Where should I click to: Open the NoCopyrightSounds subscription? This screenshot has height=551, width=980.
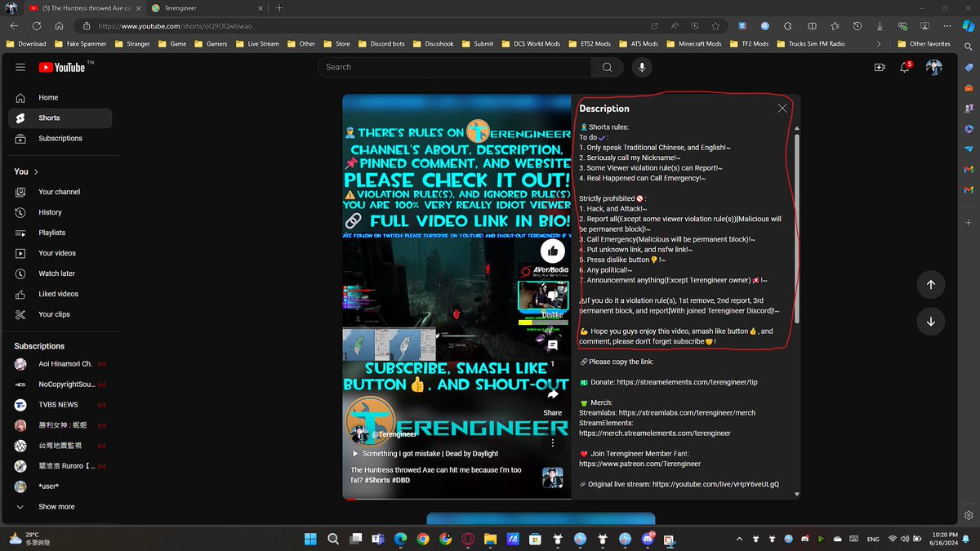[60, 384]
